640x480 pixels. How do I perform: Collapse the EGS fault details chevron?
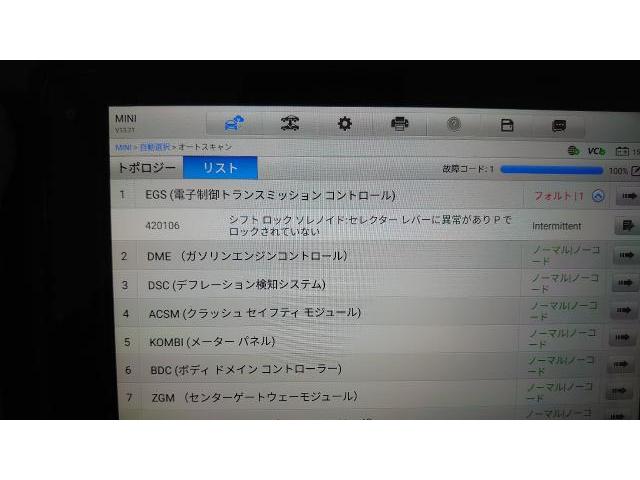598,196
